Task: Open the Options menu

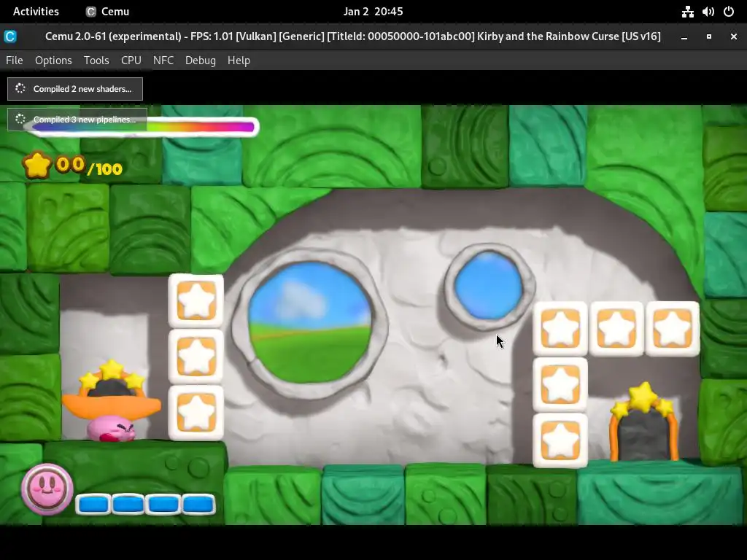Action: [x=53, y=61]
